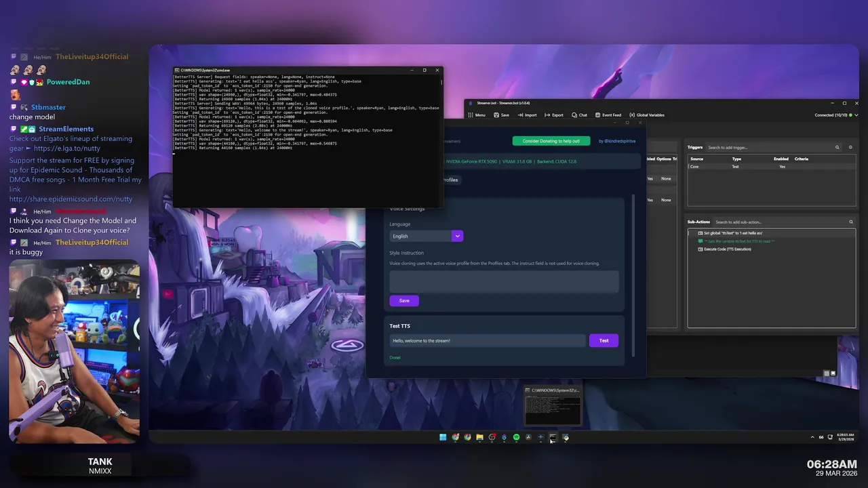
Task: Click the Enabled column header in Triggers
Action: coord(781,159)
